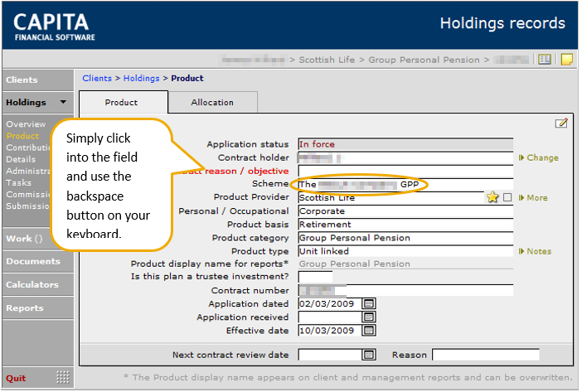This screenshot has height=392, width=582.
Task: Open the Application dated calendar picker
Action: coord(369,303)
